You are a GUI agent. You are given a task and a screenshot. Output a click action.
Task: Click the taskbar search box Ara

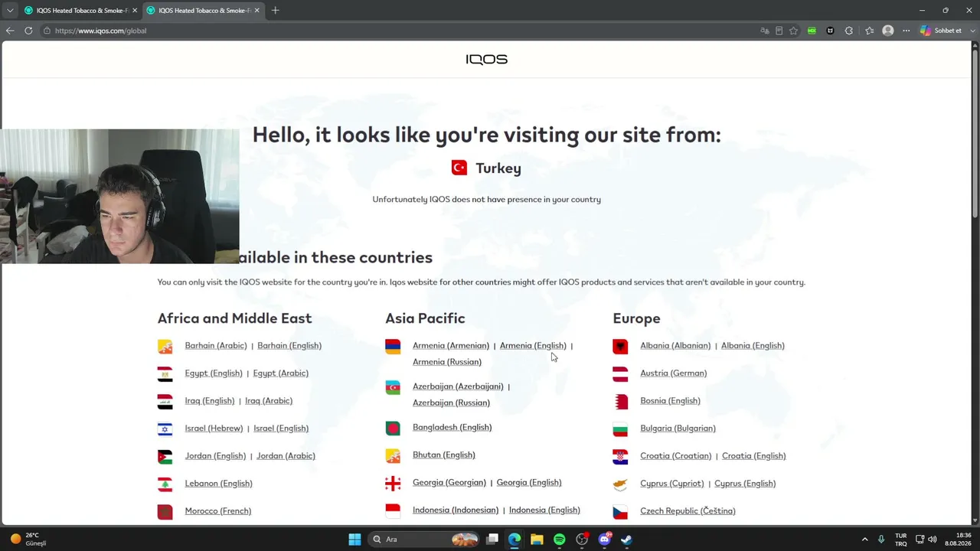pos(423,540)
